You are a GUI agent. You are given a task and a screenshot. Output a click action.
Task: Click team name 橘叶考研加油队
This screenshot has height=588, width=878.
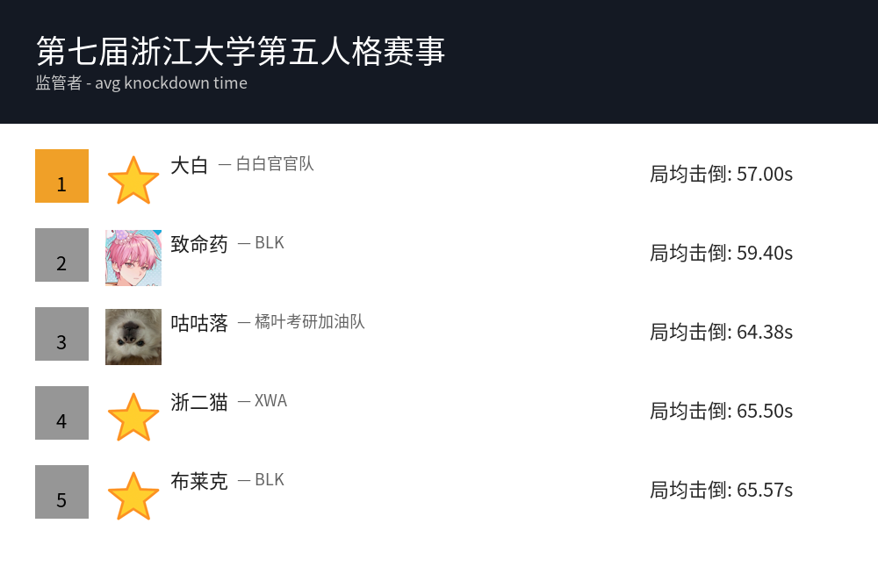pyautogui.click(x=309, y=322)
